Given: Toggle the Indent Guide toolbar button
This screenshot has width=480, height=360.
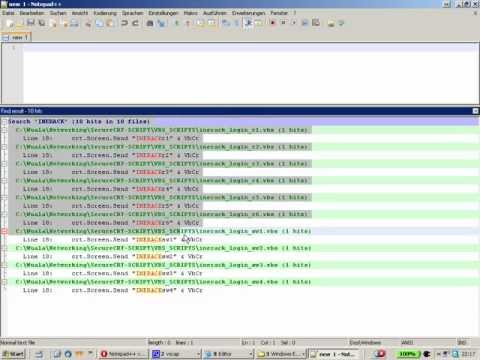Looking at the screenshot, I should (248, 23).
